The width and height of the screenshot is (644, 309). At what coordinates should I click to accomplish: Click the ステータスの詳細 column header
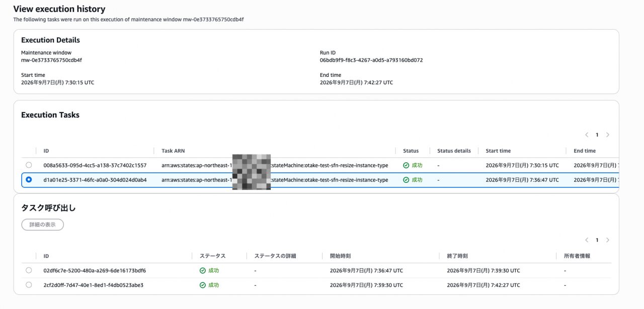click(275, 256)
